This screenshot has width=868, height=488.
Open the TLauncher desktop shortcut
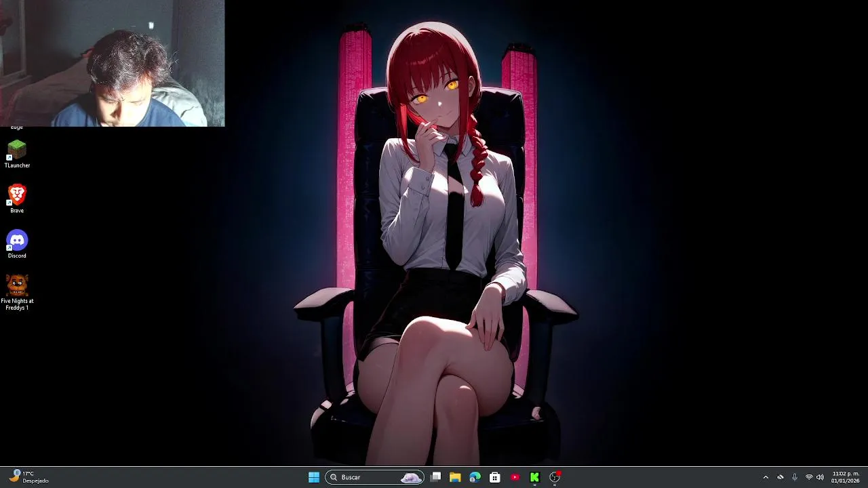[x=17, y=154]
